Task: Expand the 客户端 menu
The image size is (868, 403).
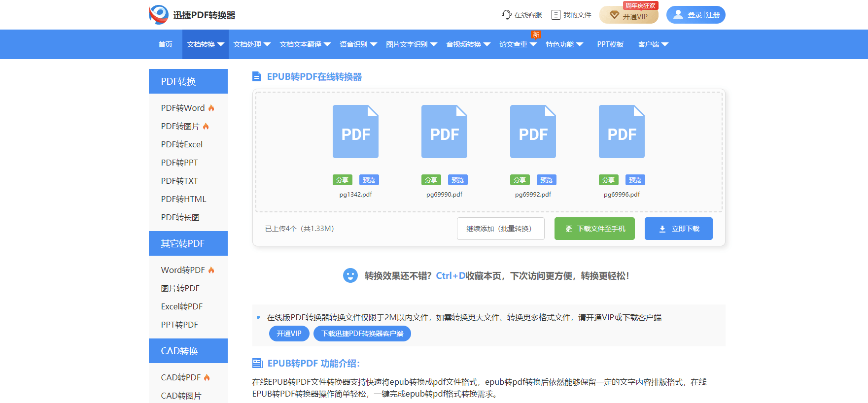Action: [653, 44]
